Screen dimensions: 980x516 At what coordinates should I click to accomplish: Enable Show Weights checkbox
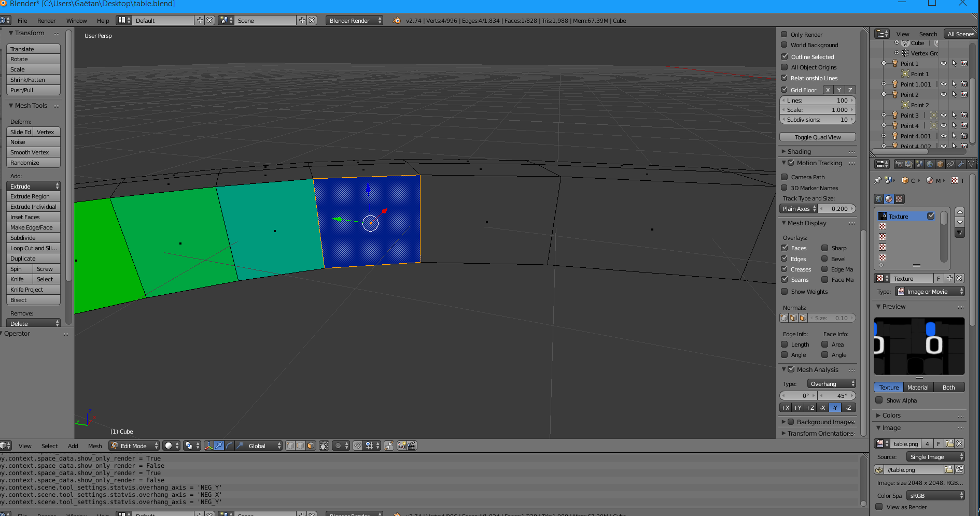(785, 292)
